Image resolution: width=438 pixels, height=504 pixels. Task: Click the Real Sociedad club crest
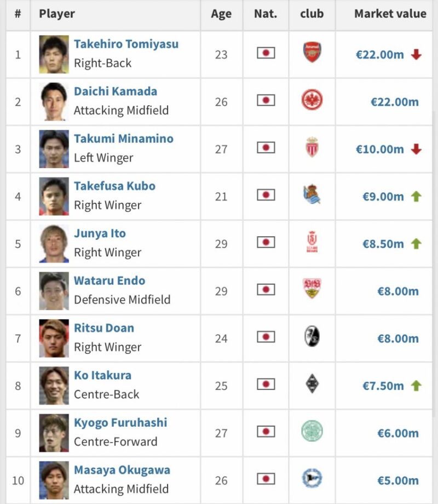coord(312,196)
